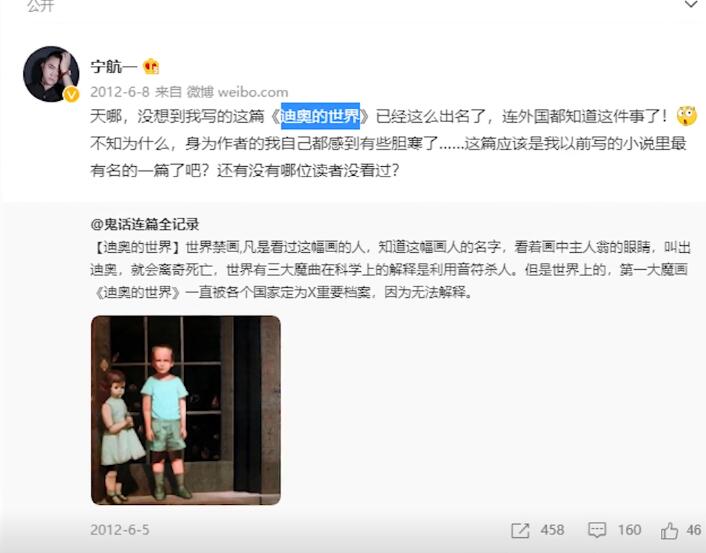
Task: Click the weibo.com source link
Action: (x=253, y=92)
